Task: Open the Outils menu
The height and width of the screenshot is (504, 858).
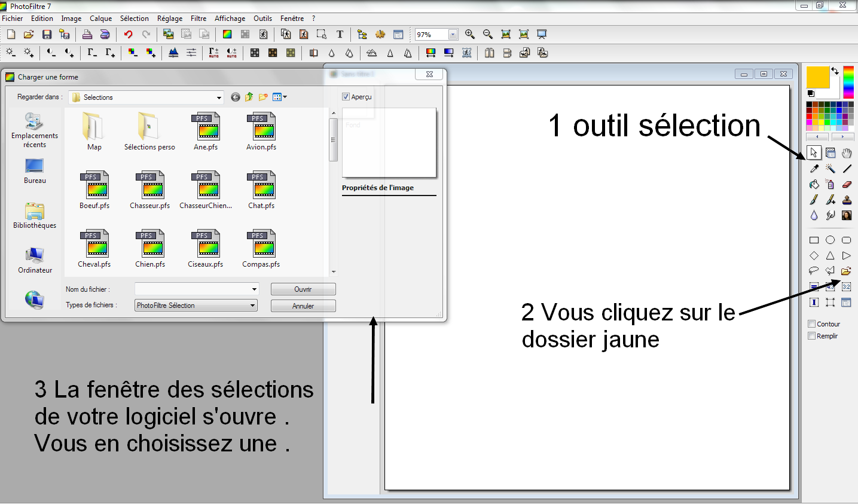Action: click(x=262, y=19)
